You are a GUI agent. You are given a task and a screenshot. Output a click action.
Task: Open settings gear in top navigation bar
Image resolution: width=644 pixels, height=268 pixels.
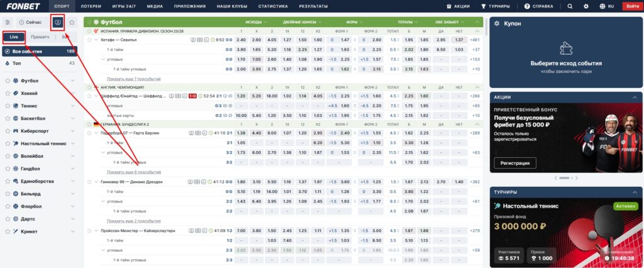coord(586,6)
